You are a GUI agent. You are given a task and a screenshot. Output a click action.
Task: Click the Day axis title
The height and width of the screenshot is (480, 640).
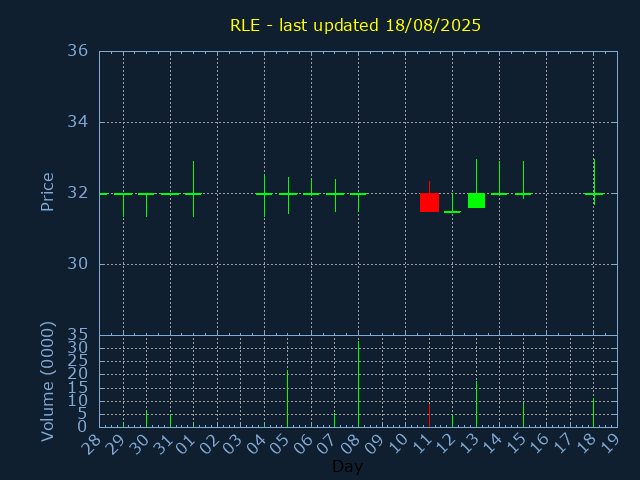347,467
